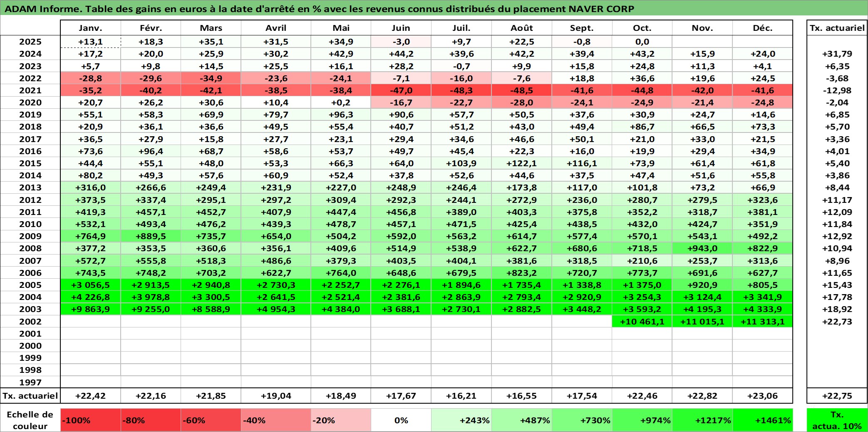
Task: Select actuarial rate +22,73 for 2002
Action: [837, 322]
